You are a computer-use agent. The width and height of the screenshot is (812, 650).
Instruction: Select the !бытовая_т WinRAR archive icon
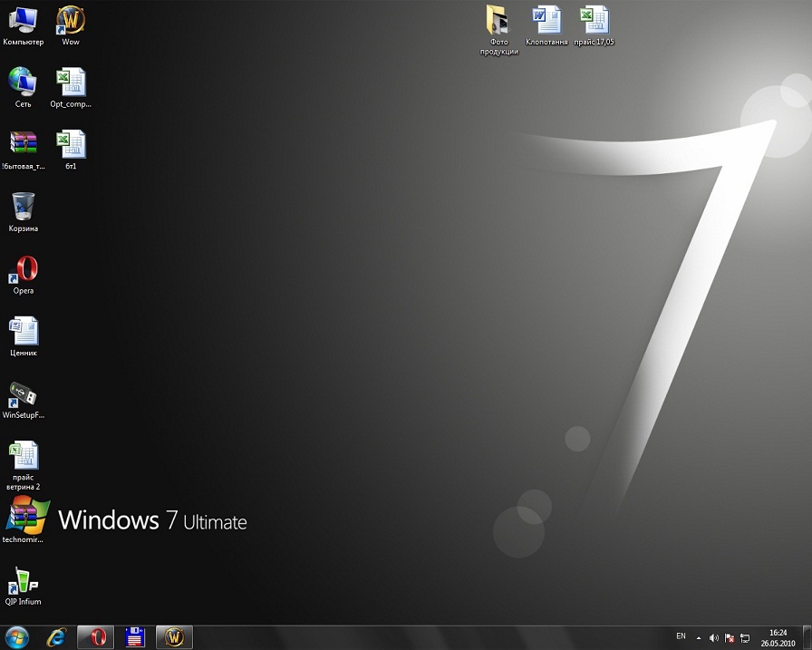23,150
